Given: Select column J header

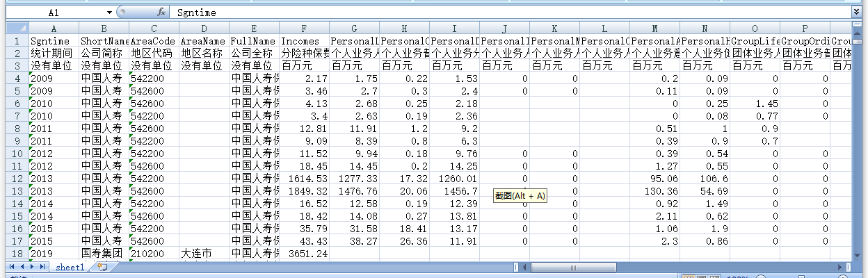Looking at the screenshot, I should tap(505, 28).
